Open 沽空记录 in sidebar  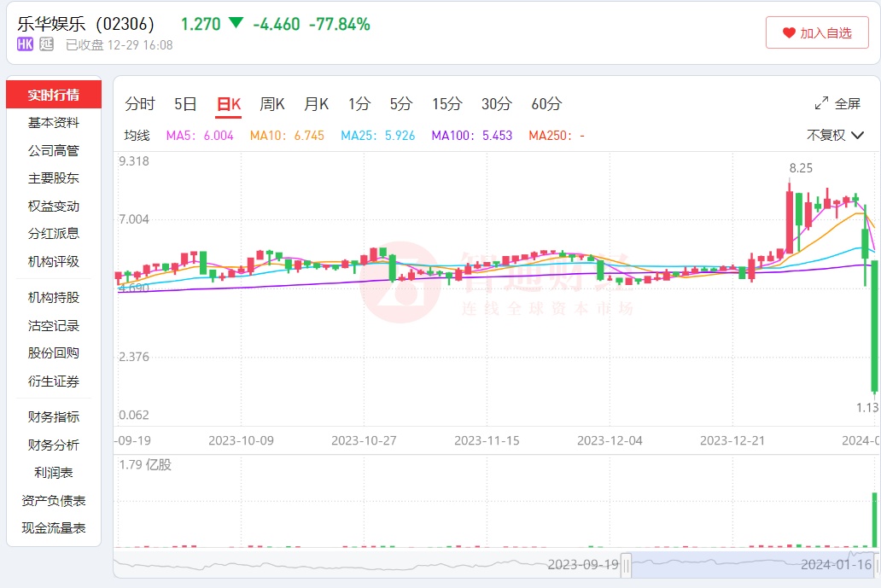coord(54,325)
